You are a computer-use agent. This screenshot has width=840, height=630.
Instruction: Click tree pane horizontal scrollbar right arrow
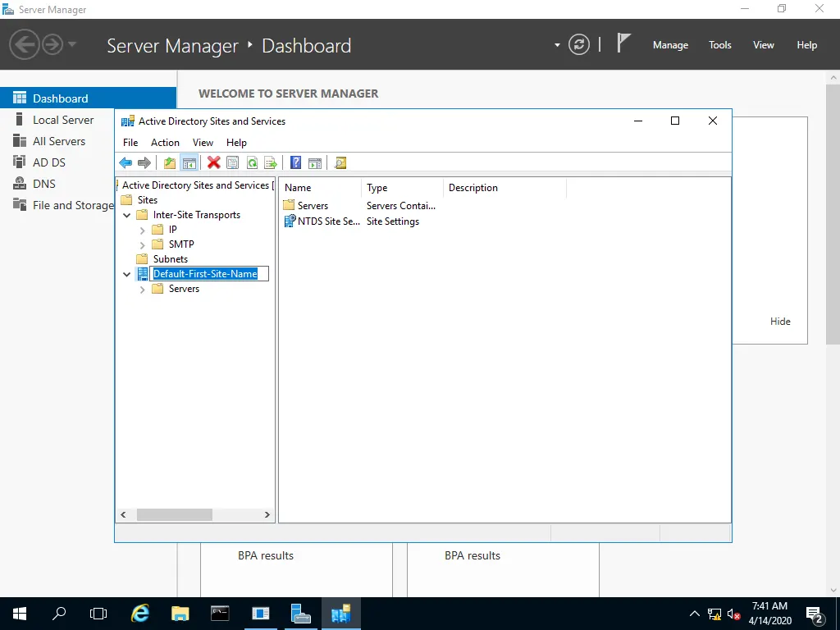click(267, 515)
